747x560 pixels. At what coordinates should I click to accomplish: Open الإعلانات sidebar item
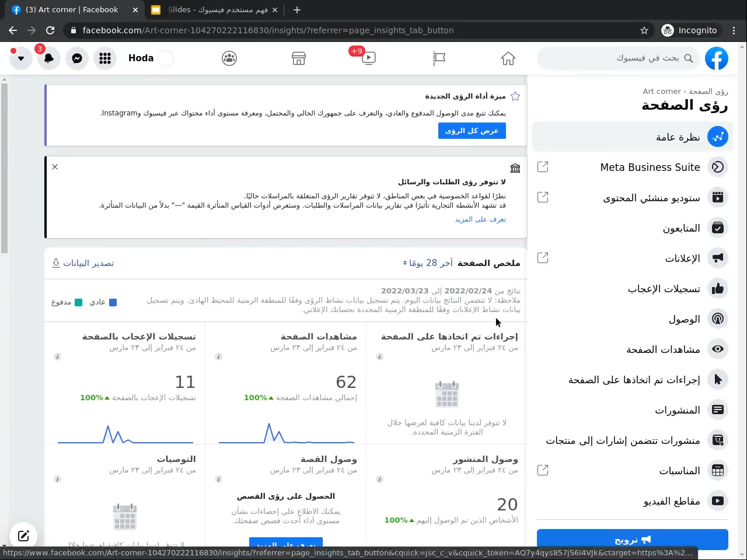tap(633, 258)
